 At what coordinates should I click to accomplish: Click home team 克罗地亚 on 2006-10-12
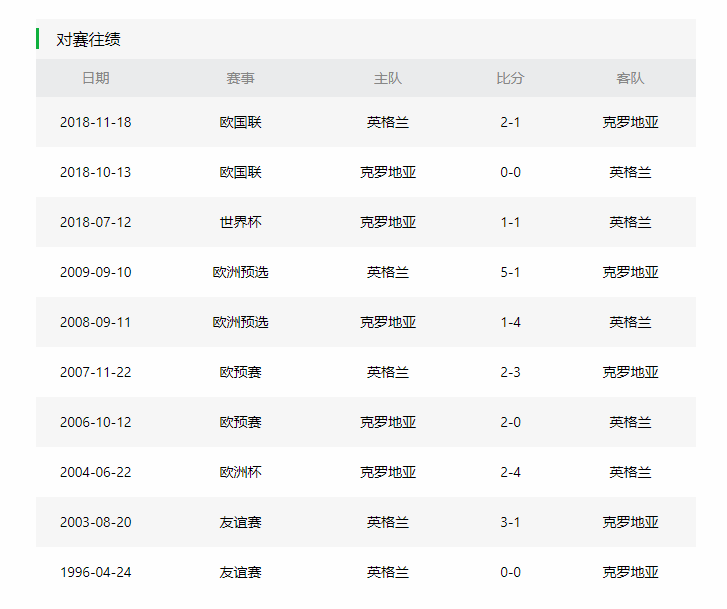coord(388,422)
